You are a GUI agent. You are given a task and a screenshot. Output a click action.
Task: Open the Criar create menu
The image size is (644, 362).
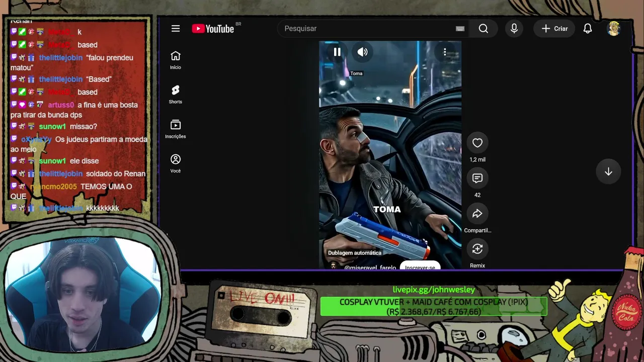[554, 29]
